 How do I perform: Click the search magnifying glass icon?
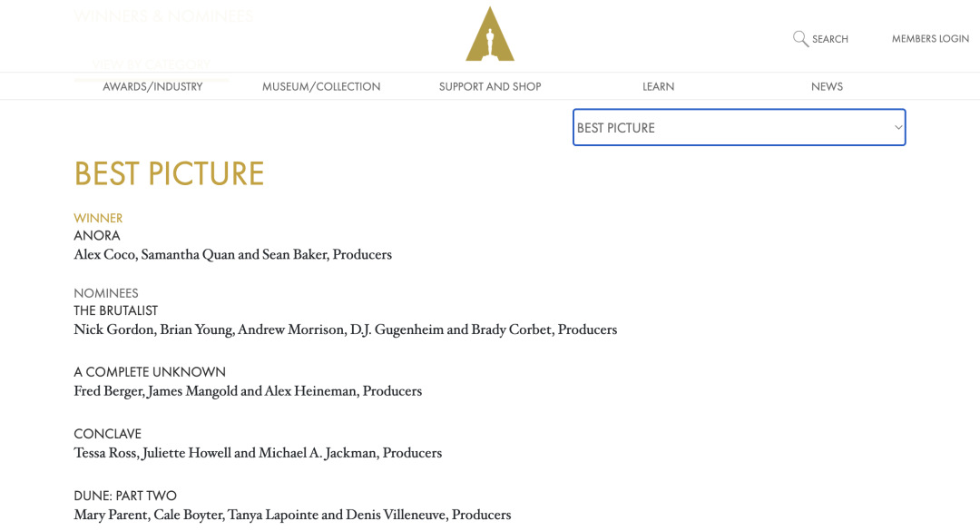click(800, 39)
